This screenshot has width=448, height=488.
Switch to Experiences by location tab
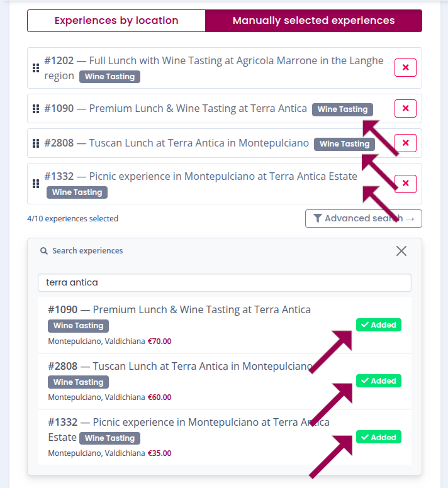click(x=116, y=21)
